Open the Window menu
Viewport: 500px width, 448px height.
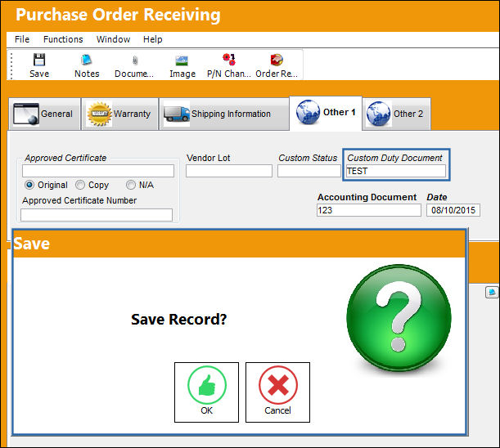pyautogui.click(x=113, y=39)
